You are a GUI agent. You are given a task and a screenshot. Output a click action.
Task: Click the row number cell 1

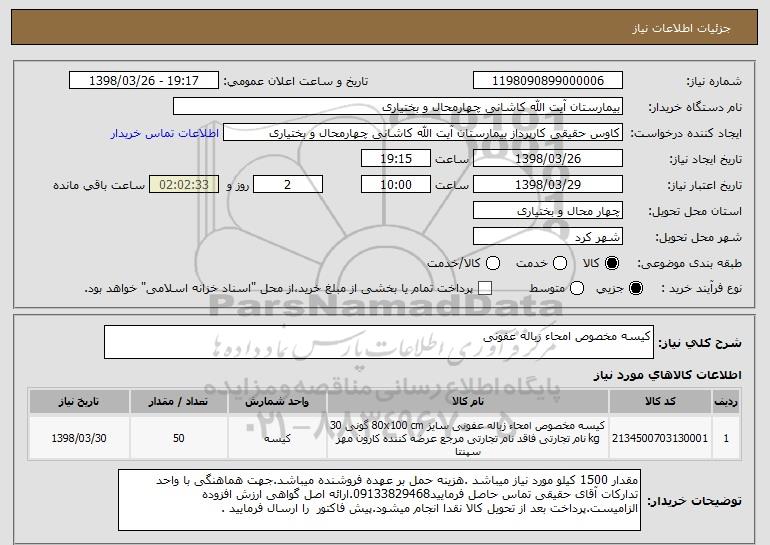click(726, 438)
